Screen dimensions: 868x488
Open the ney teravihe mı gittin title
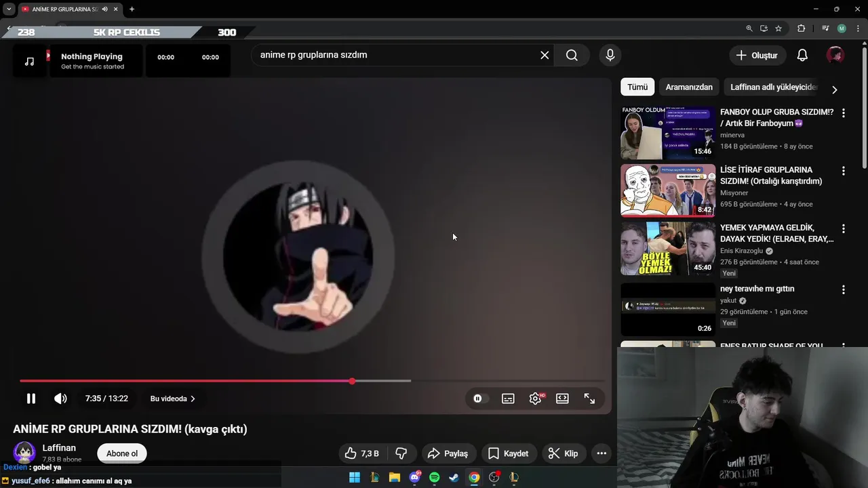pyautogui.click(x=757, y=289)
